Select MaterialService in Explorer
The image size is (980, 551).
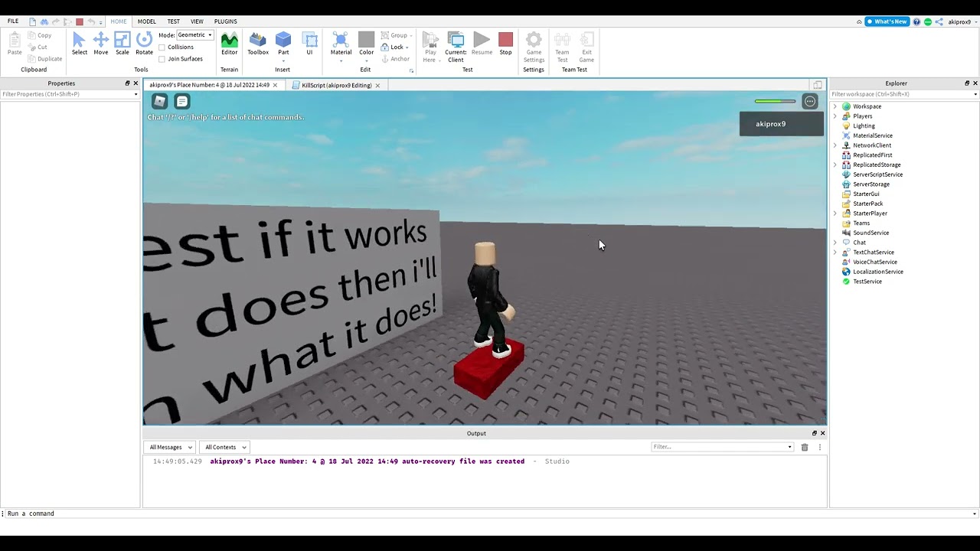pos(872,135)
